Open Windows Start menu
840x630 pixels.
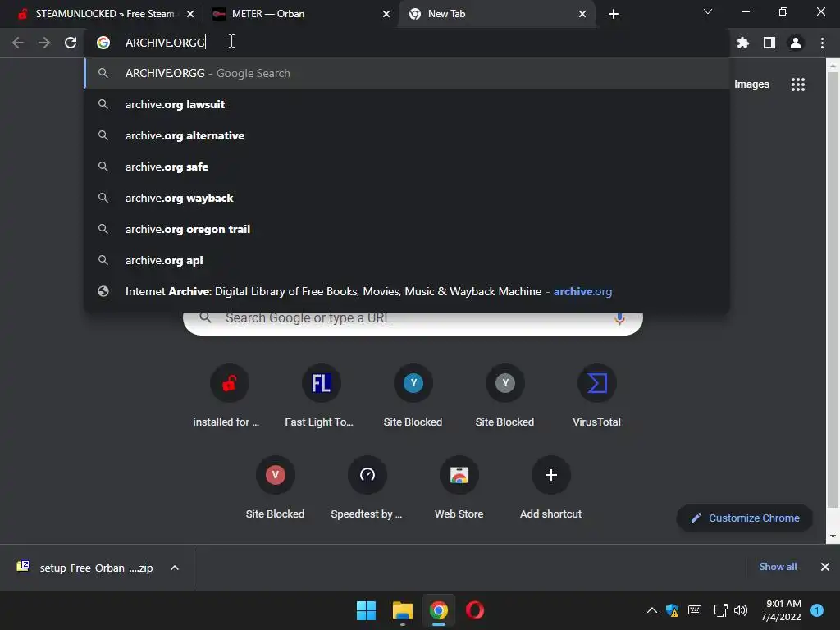(x=367, y=610)
